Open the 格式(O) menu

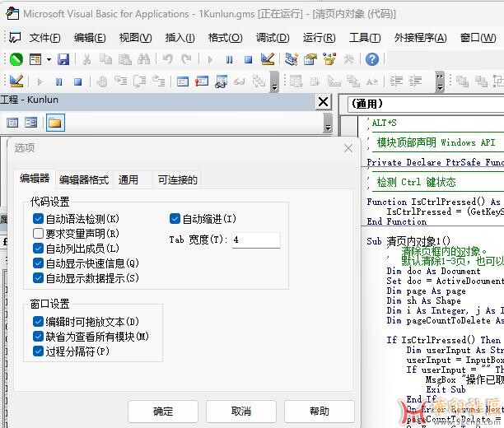[x=225, y=38]
